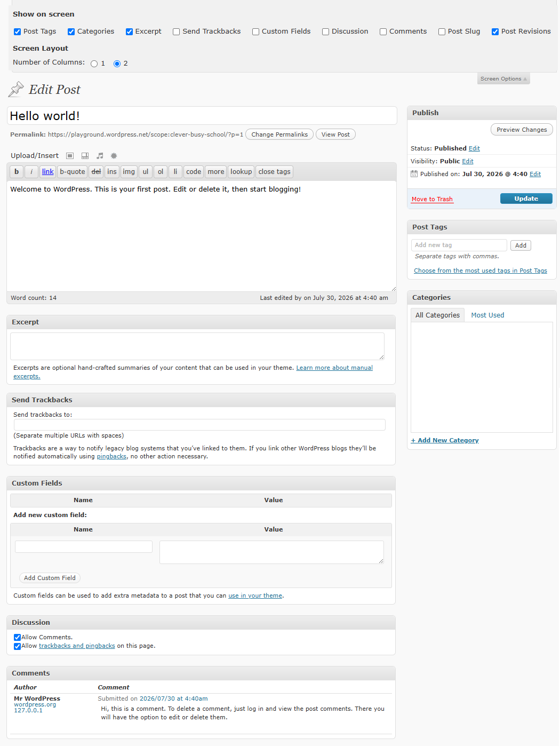
Task: Open Add New Category link
Action: point(445,440)
